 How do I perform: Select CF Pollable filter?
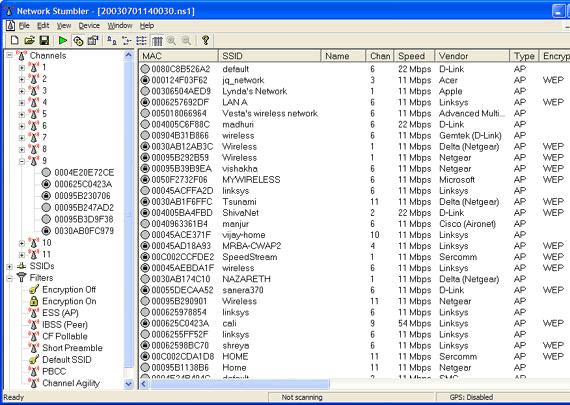(x=65, y=336)
